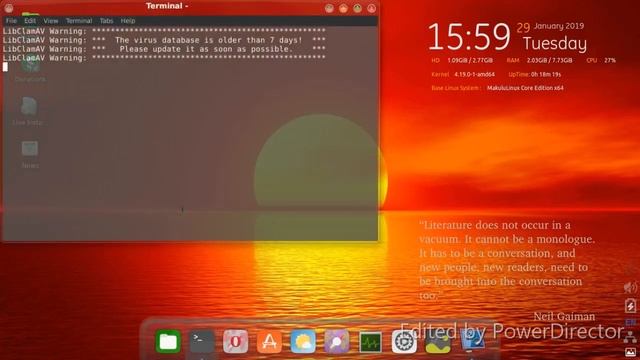640x360 pixels.
Task: Click the 'January 2019' date text
Action: 559,26
